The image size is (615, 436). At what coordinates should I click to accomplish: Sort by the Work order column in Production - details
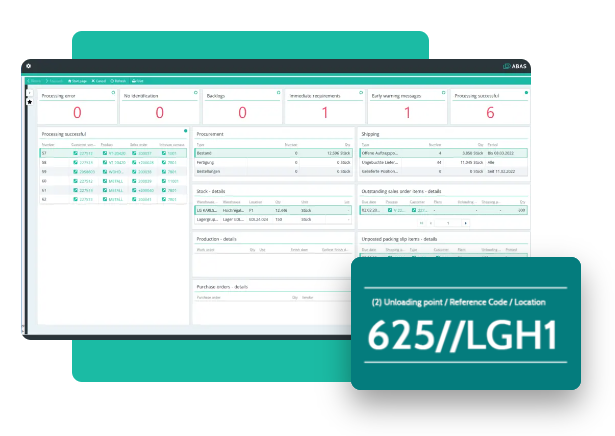pyautogui.click(x=206, y=250)
